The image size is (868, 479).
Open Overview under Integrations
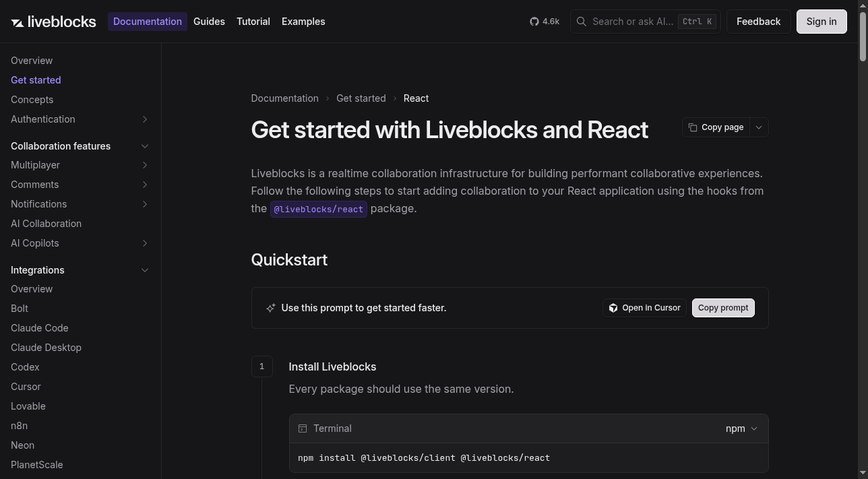[32, 289]
